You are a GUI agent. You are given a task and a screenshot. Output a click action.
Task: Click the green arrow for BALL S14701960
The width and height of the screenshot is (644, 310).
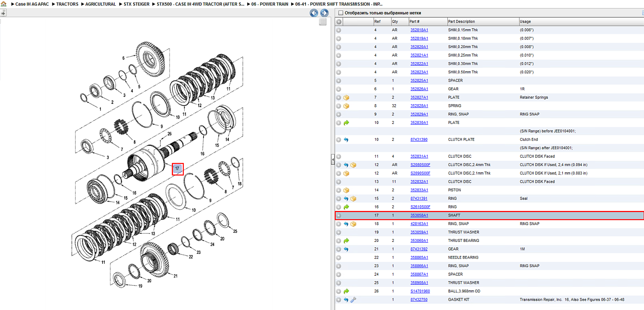tap(346, 291)
